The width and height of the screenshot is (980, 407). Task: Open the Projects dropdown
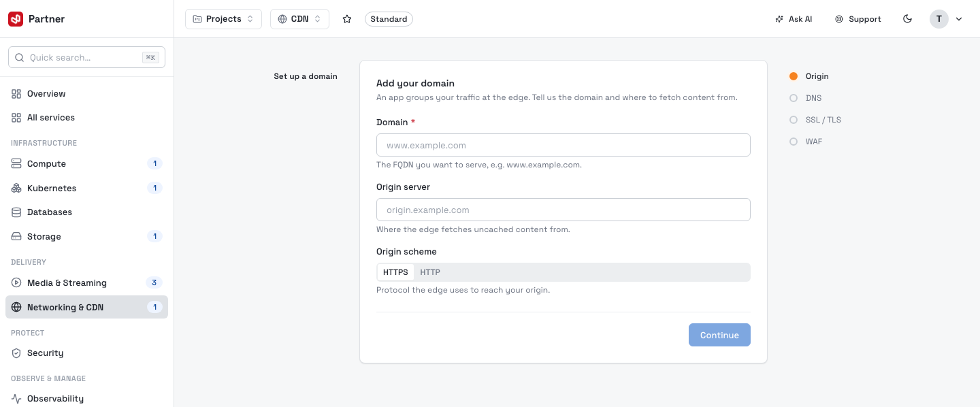pos(223,19)
